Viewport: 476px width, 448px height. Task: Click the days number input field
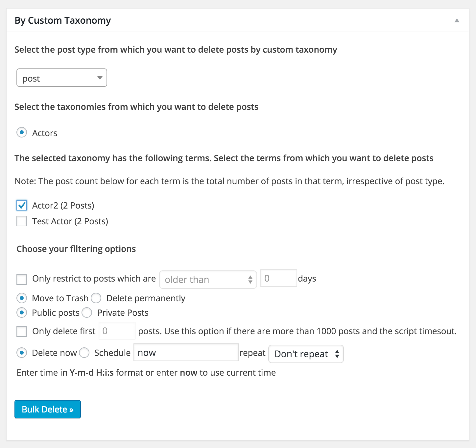click(279, 278)
